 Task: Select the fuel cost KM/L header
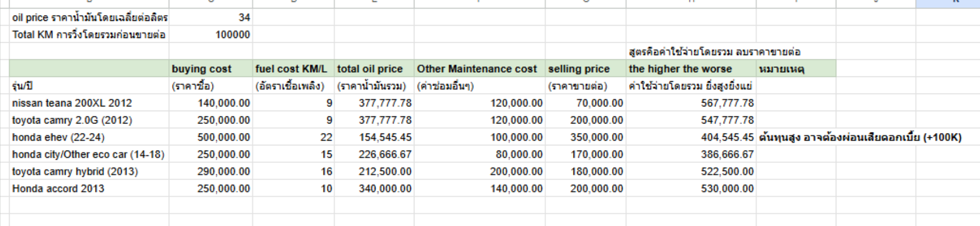294,69
